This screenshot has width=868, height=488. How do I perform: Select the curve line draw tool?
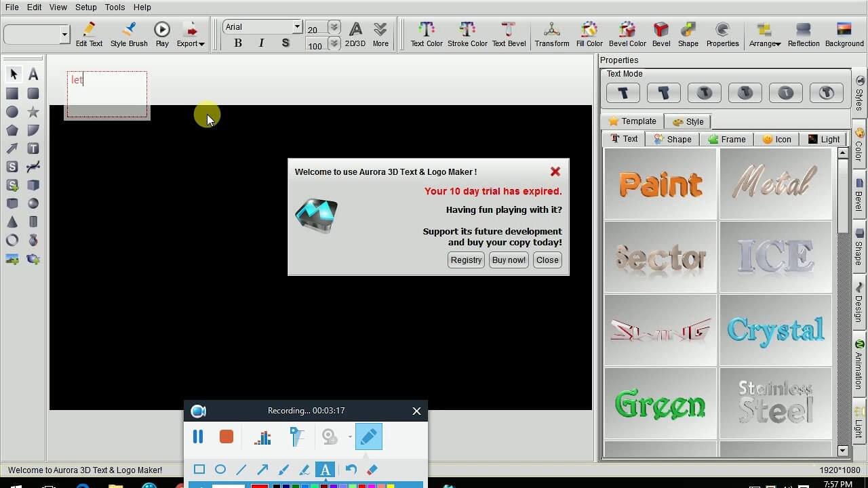[33, 167]
